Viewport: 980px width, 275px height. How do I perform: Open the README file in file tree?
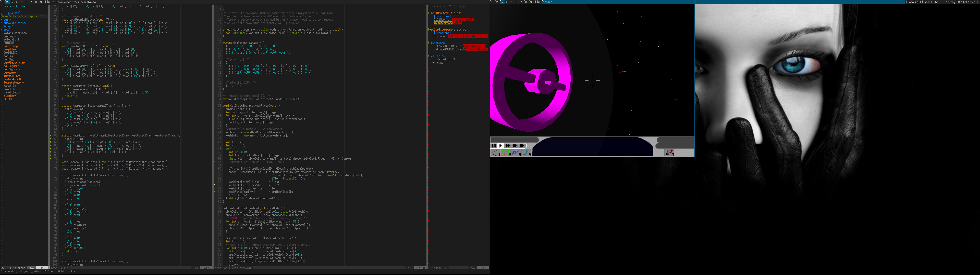coord(8,99)
